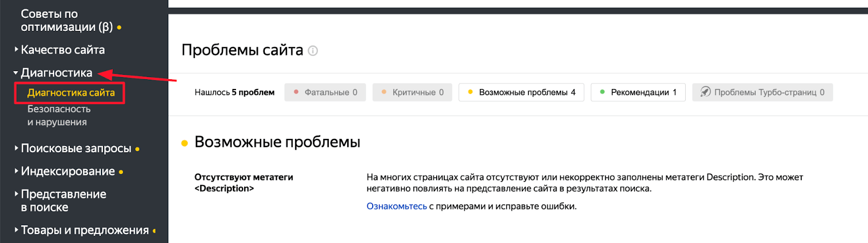Click the green dot beside Рекомендации
This screenshot has height=243, width=868.
[x=602, y=92]
